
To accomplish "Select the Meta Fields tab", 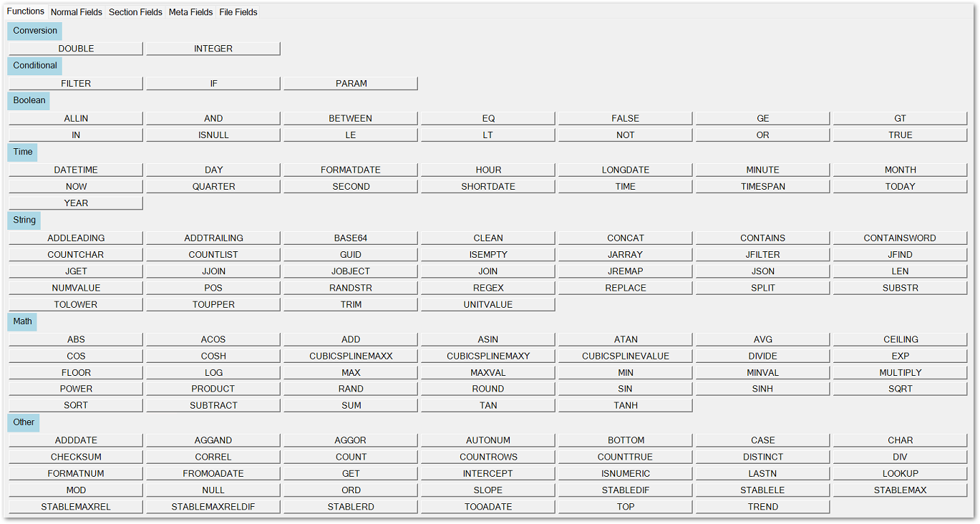I will (190, 12).
